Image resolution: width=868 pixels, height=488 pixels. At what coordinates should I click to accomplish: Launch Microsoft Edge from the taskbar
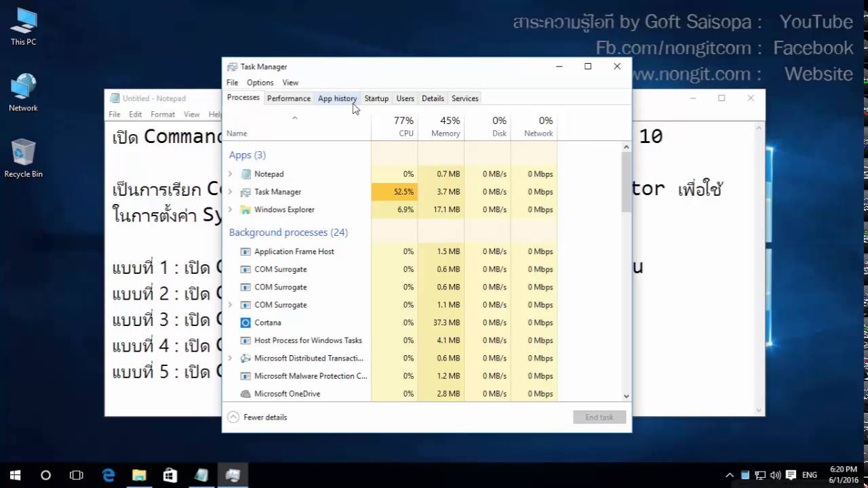click(x=108, y=475)
